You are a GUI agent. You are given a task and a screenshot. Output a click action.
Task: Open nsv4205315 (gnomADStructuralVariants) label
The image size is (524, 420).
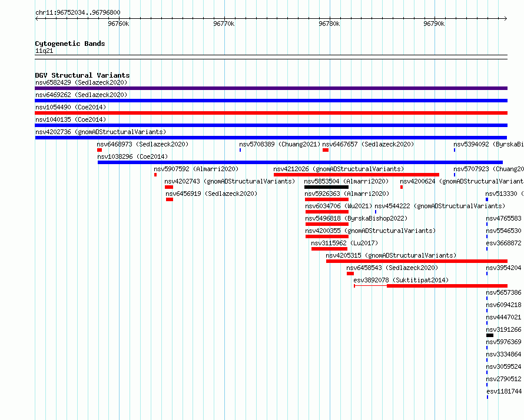391,255
